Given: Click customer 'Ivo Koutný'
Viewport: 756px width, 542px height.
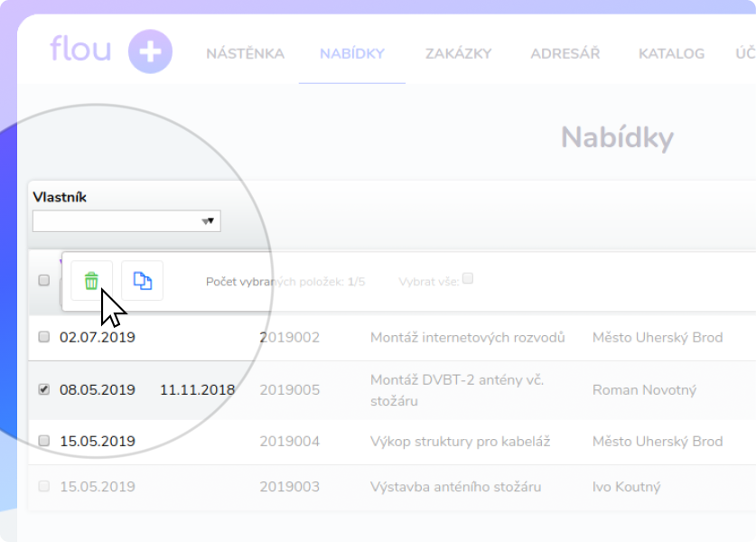Looking at the screenshot, I should coord(626,487).
